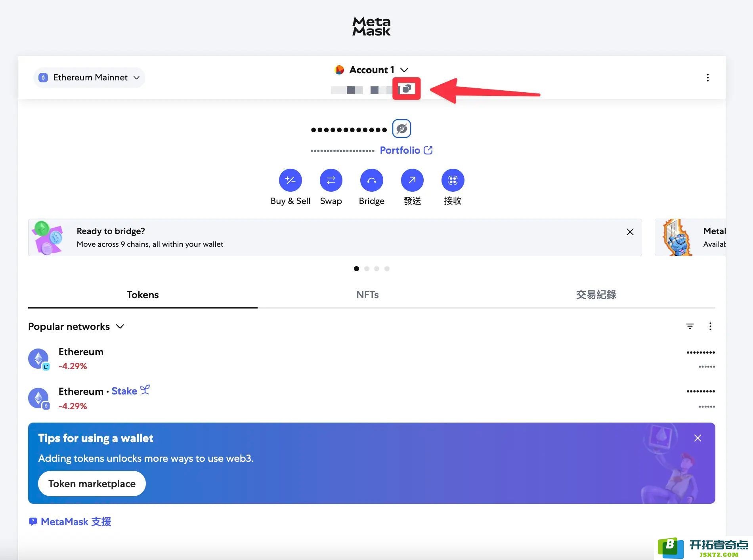This screenshot has height=560, width=753.
Task: Switch to the 交易紀錄 tab
Action: (x=596, y=295)
